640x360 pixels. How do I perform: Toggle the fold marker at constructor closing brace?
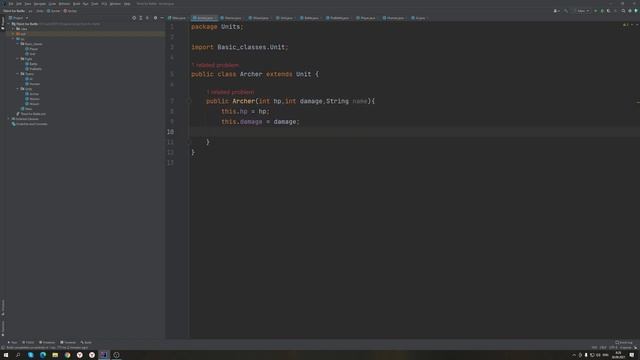(189, 142)
